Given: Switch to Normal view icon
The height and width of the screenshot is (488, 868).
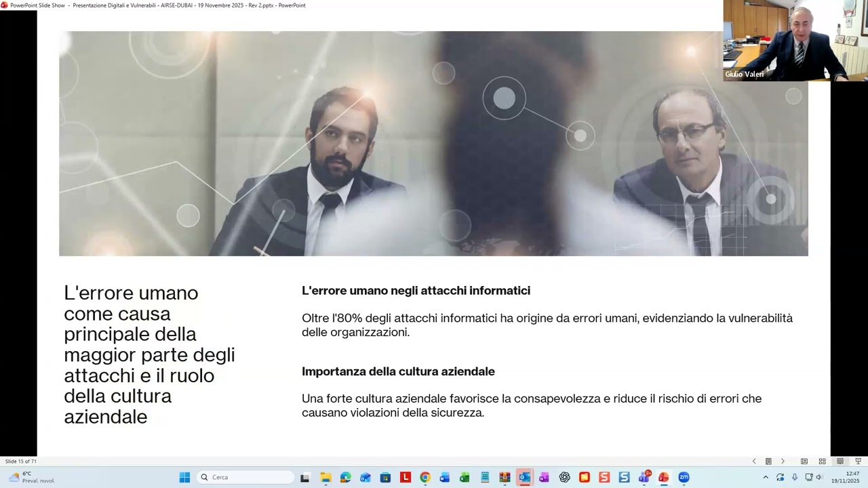Looking at the screenshot, I should [x=804, y=462].
